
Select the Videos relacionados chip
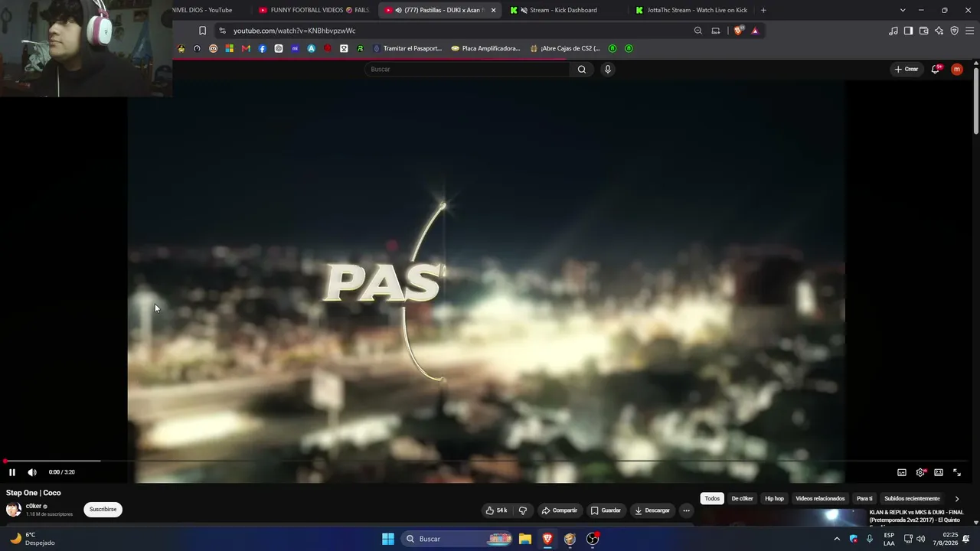click(820, 498)
